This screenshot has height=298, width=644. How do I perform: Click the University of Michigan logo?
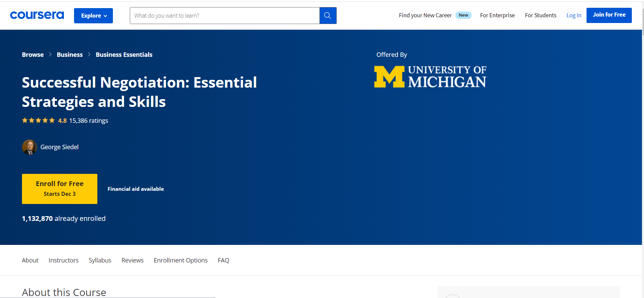coord(430,77)
